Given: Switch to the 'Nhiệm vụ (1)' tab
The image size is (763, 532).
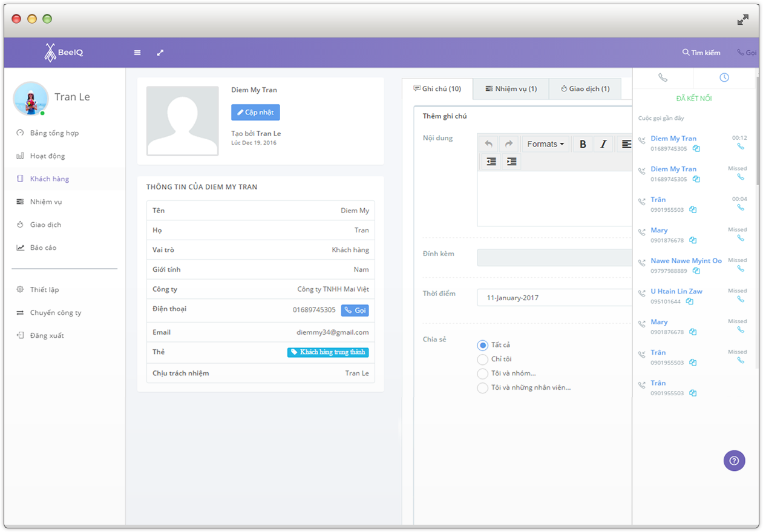Looking at the screenshot, I should (x=511, y=89).
